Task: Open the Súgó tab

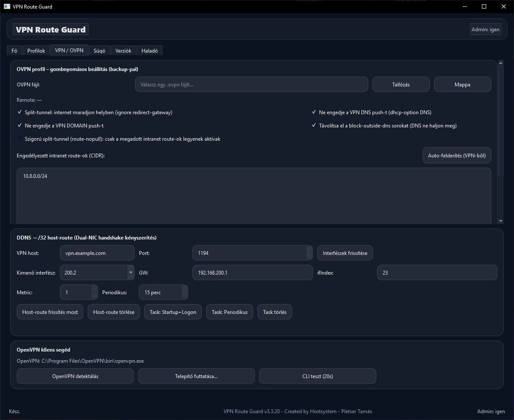Action: pos(99,50)
